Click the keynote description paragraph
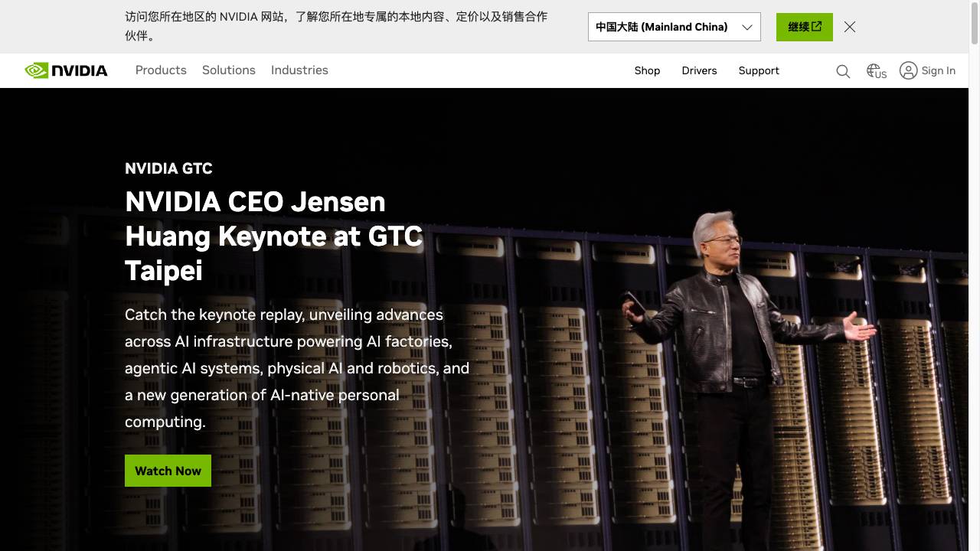The image size is (980, 551). tap(297, 368)
